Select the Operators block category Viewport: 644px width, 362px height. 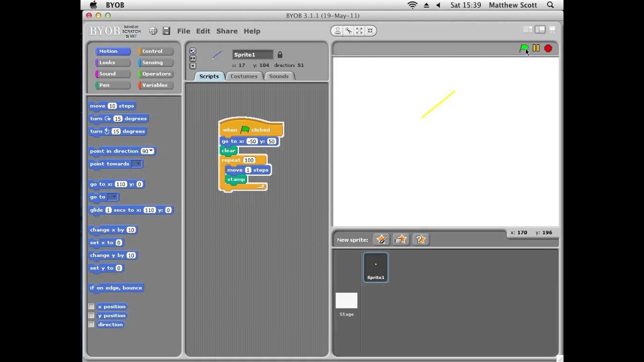coord(155,74)
